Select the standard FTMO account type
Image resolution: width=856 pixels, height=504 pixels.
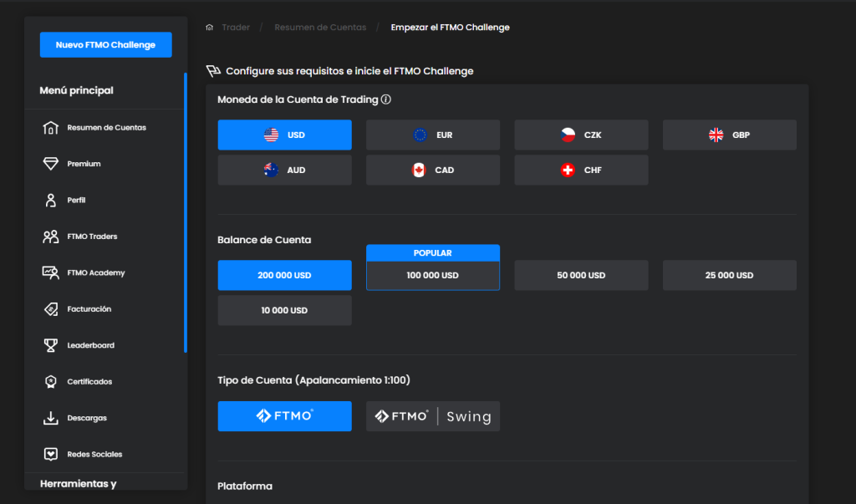284,416
